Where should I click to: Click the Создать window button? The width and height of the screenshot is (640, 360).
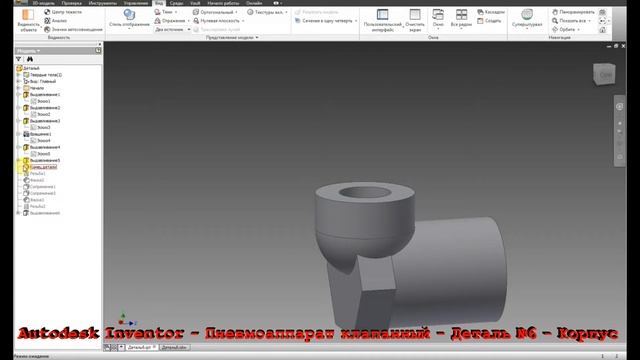click(x=489, y=21)
